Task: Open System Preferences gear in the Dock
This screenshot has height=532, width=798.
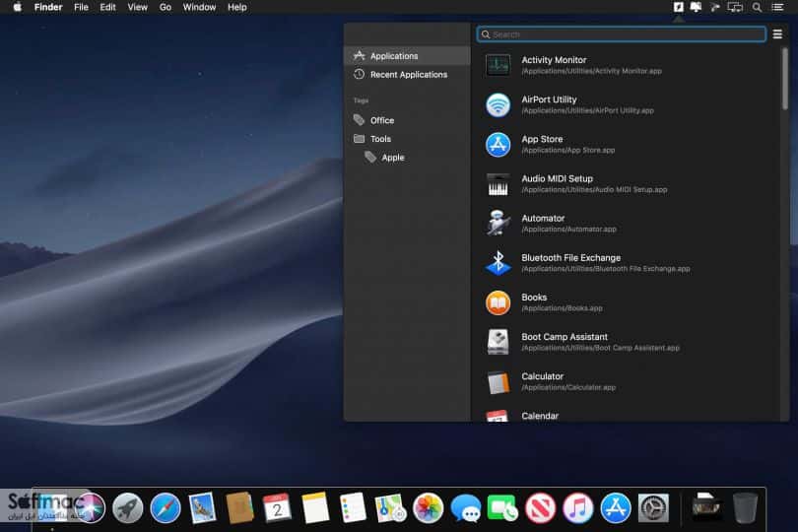Action: (653, 507)
